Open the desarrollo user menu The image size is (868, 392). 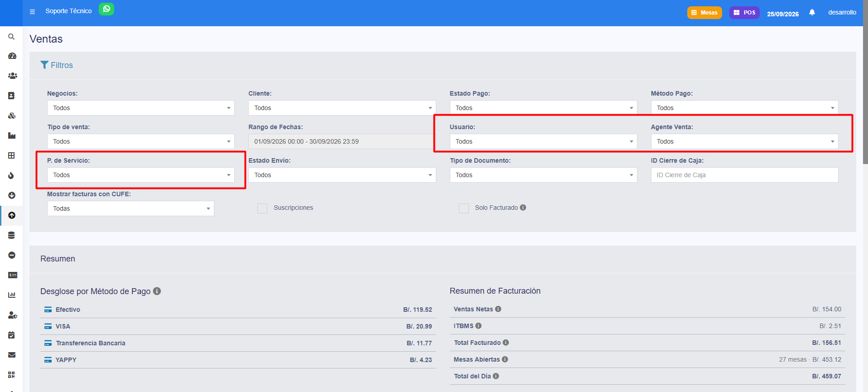pos(842,12)
